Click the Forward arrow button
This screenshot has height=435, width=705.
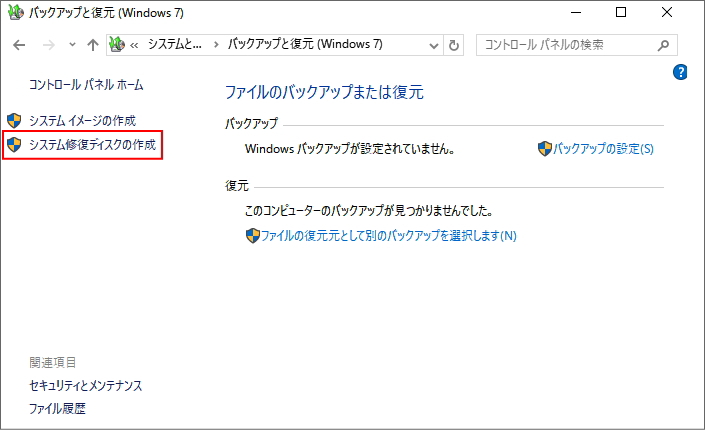47,46
